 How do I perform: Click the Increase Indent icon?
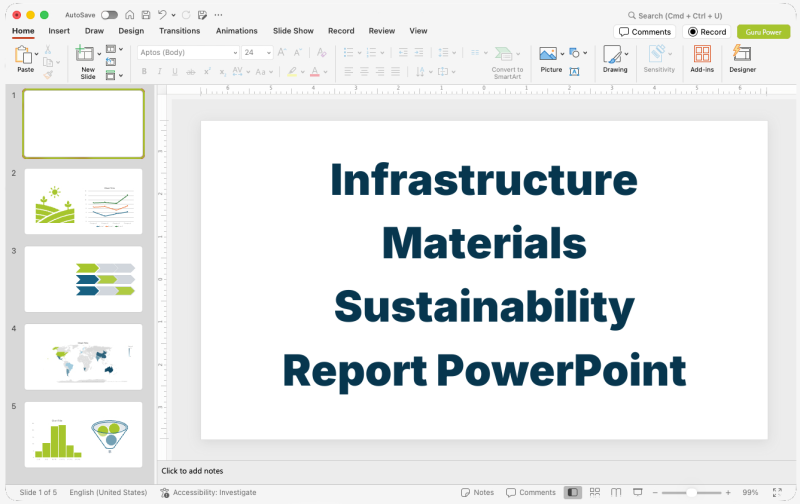(x=419, y=52)
